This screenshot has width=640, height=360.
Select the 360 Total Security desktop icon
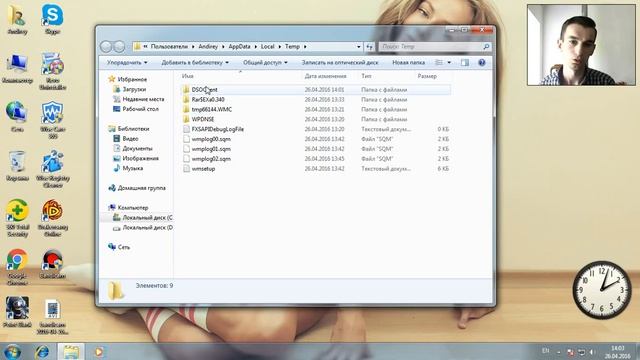tap(17, 218)
